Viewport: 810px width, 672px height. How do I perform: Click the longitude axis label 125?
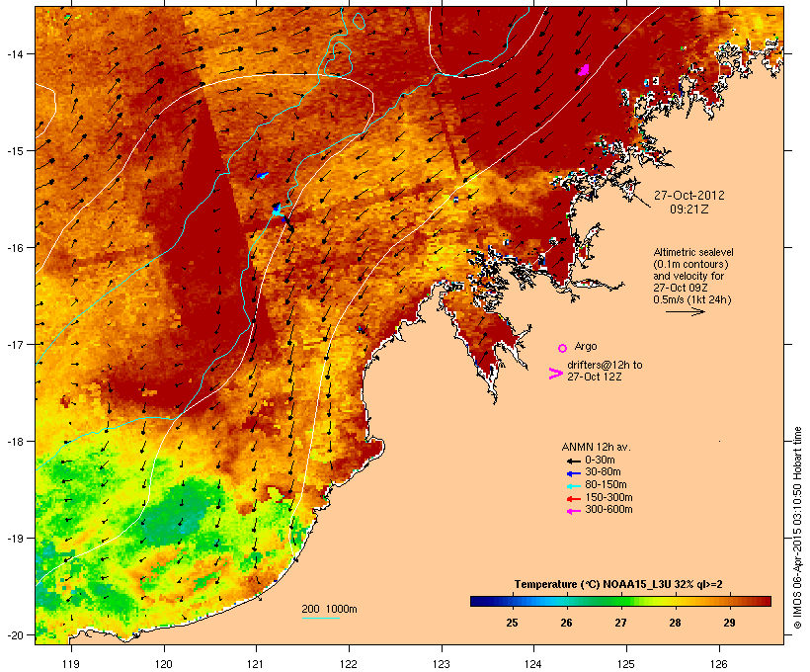[x=626, y=664]
